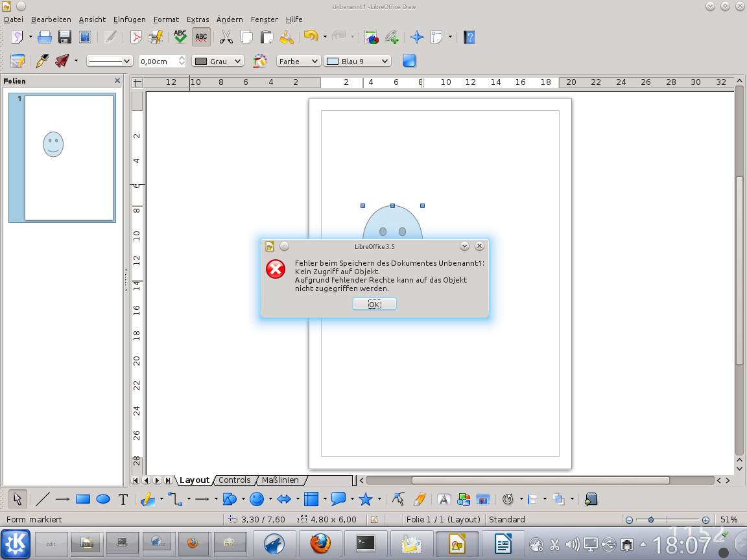Image resolution: width=747 pixels, height=560 pixels.
Task: Toggle Extrusion on/off
Action: (591, 499)
